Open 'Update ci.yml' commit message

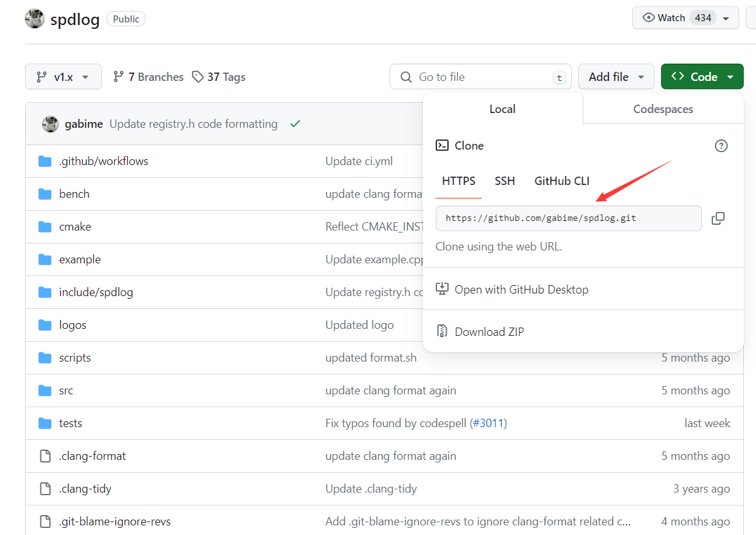click(x=359, y=161)
